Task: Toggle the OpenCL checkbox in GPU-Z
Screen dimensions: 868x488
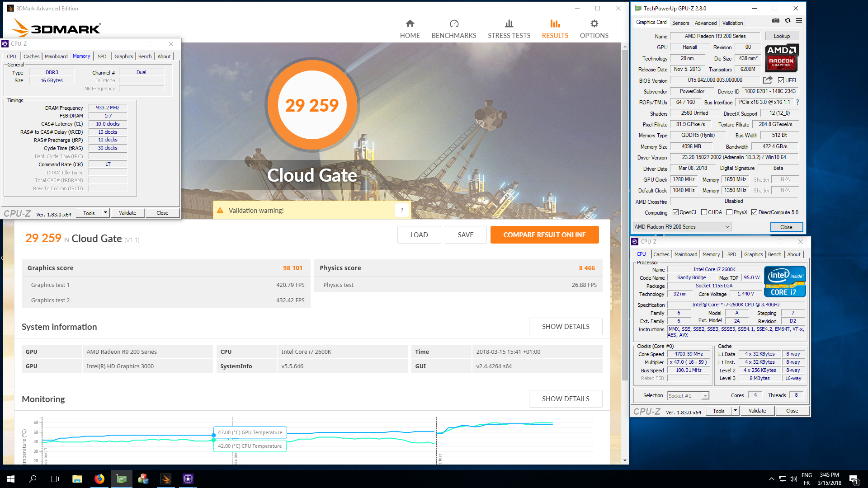Action: [675, 212]
